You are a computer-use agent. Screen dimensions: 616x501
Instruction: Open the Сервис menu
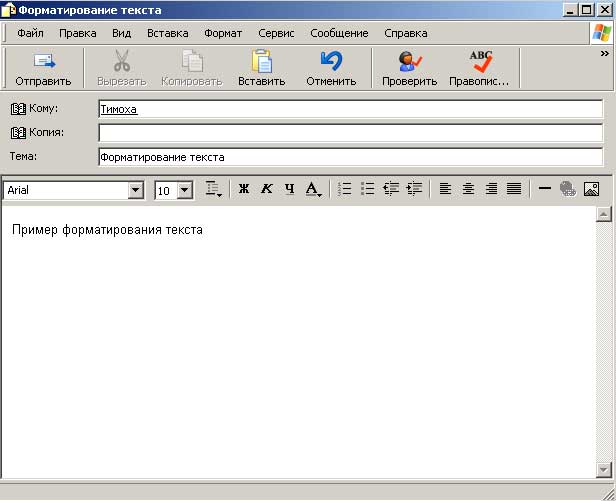coord(275,33)
